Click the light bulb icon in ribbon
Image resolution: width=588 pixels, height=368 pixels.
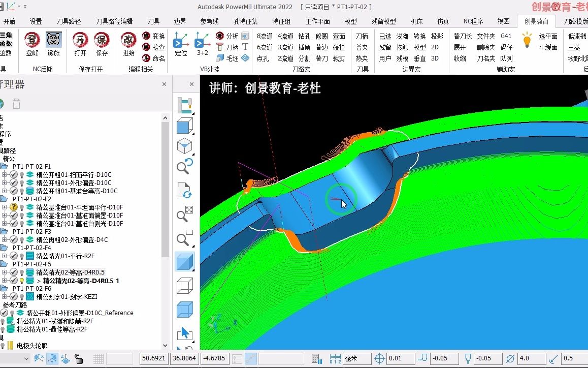tap(527, 40)
